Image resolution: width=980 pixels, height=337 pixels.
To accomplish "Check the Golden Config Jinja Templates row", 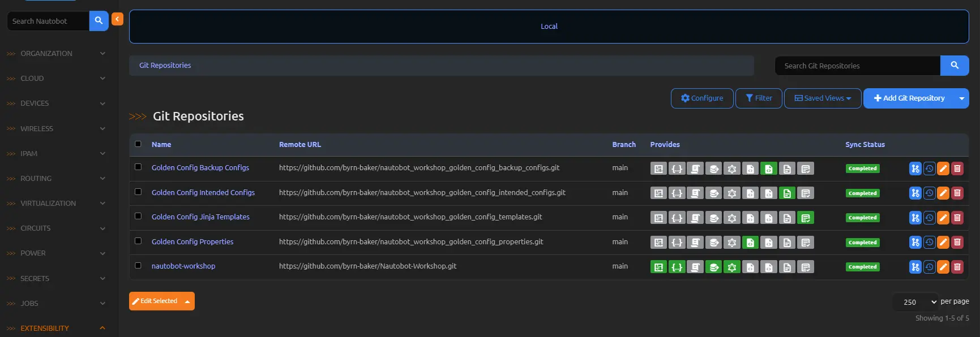I will 138,216.
